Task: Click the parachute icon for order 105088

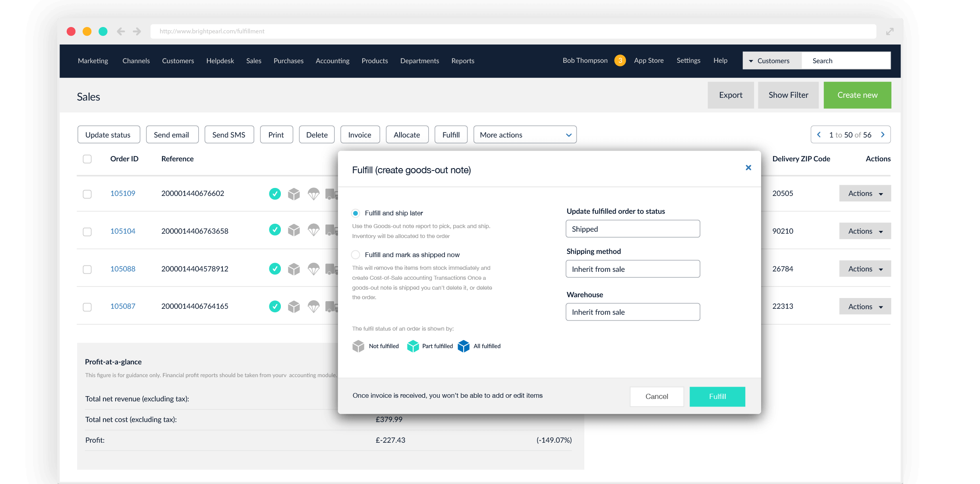Action: pyautogui.click(x=313, y=269)
